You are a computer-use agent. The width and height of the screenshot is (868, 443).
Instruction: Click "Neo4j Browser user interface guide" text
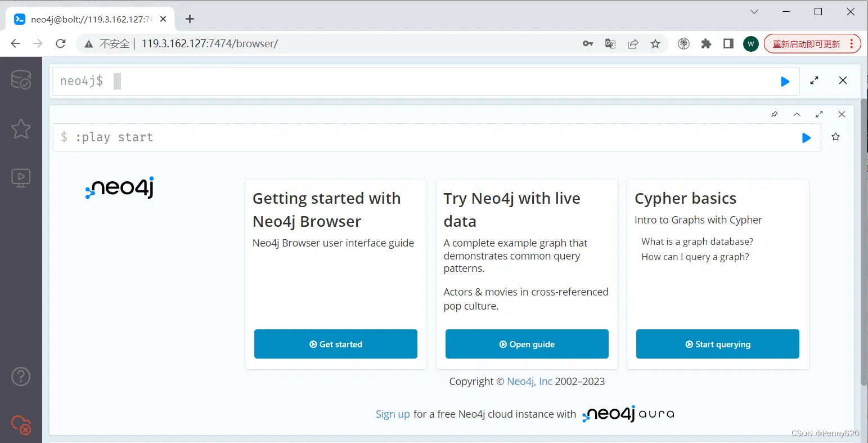click(x=333, y=243)
